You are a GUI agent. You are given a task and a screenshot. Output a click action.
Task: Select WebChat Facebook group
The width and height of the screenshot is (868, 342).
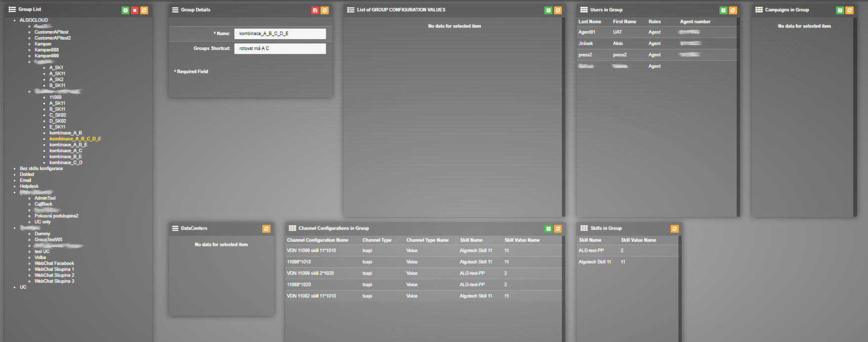(x=54, y=263)
